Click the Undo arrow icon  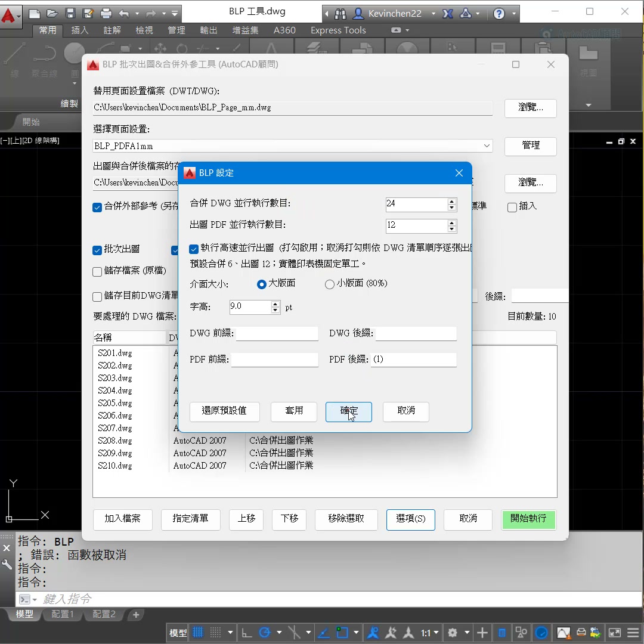coord(124,14)
